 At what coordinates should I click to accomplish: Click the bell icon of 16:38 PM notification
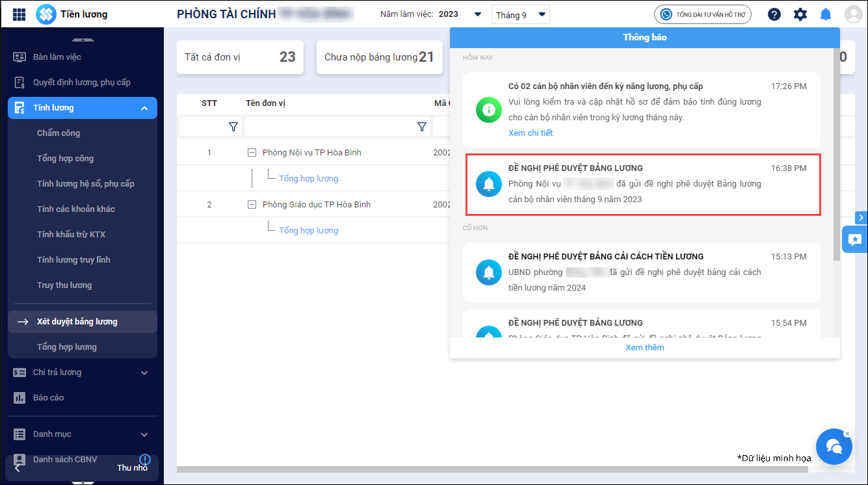point(489,184)
